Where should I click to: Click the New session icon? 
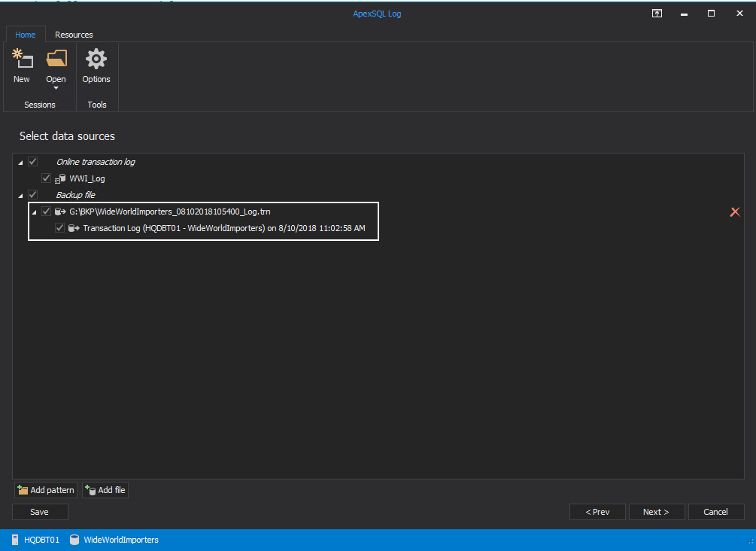(22, 59)
